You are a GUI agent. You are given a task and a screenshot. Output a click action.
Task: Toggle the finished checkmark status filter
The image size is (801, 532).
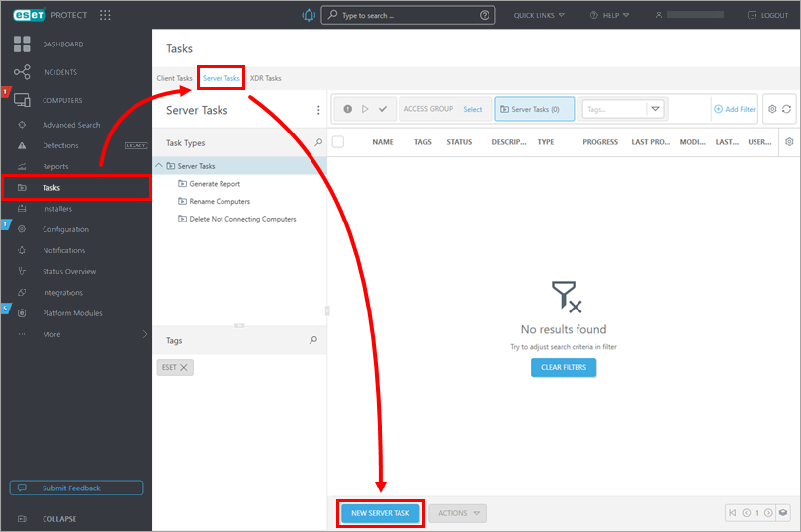tap(383, 109)
